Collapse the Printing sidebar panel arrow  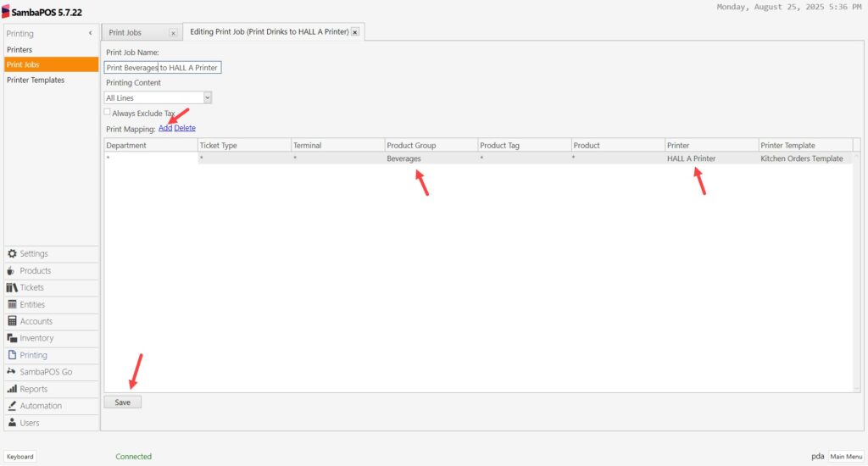point(90,33)
